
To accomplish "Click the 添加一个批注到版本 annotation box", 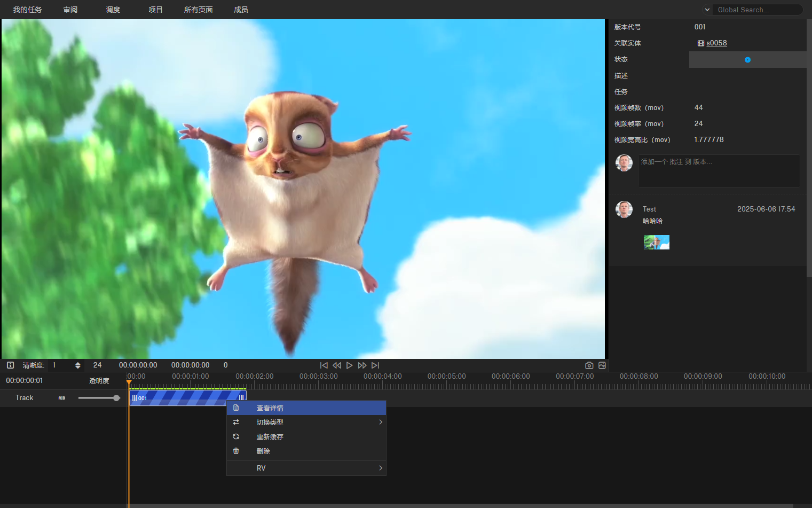I will click(x=719, y=171).
